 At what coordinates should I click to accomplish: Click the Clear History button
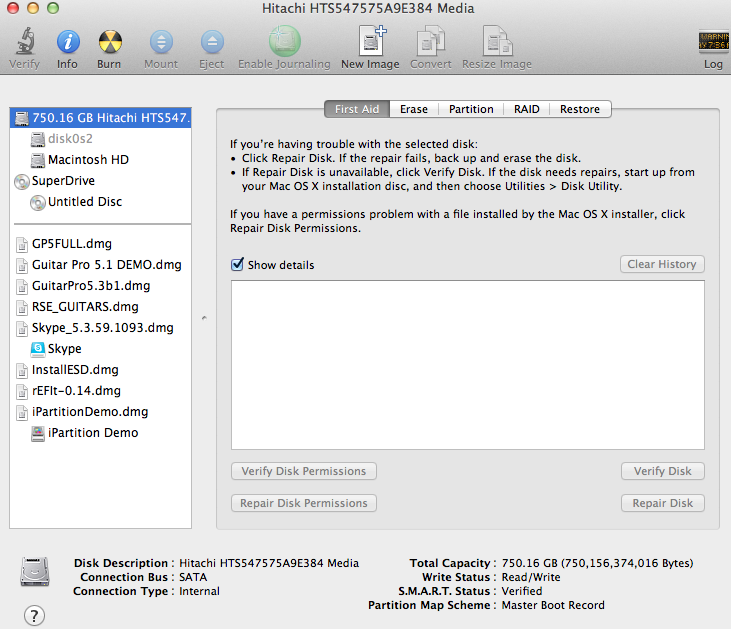tap(662, 264)
